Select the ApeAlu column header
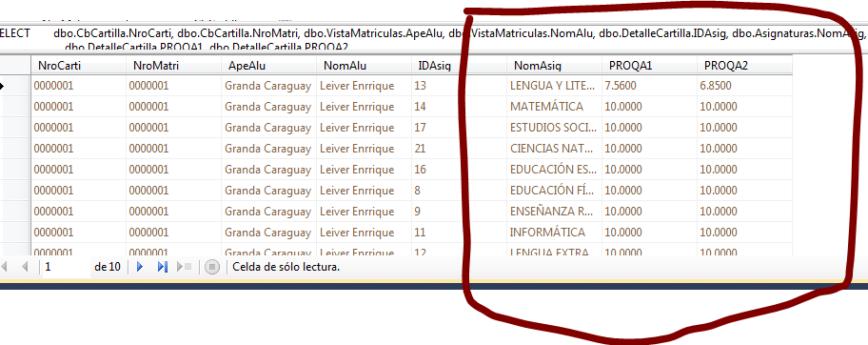Image resolution: width=868 pixels, height=345 pixels. (269, 66)
